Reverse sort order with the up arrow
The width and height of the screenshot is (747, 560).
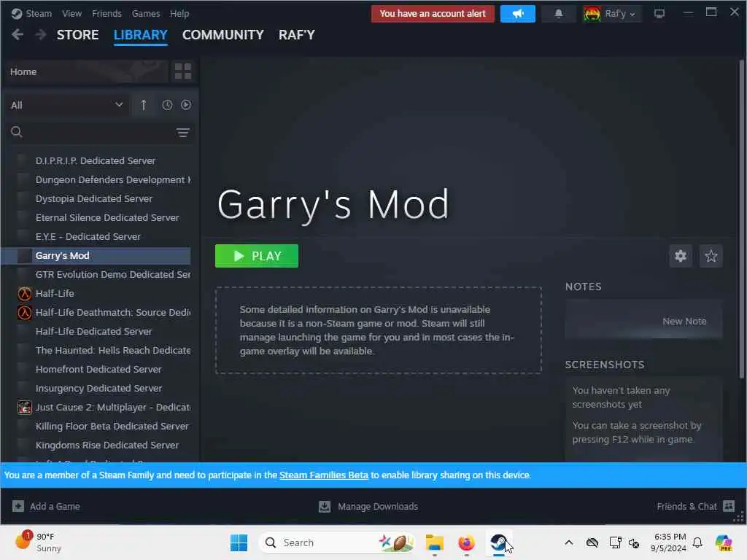(144, 105)
